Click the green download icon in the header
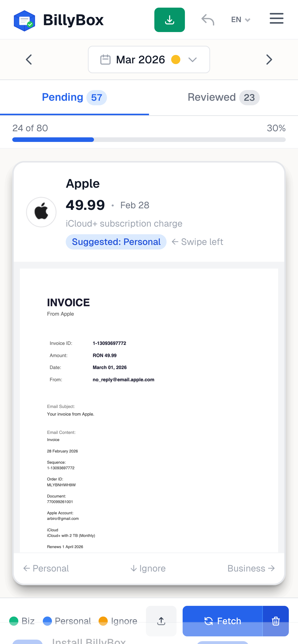This screenshot has width=298, height=644. point(169,20)
